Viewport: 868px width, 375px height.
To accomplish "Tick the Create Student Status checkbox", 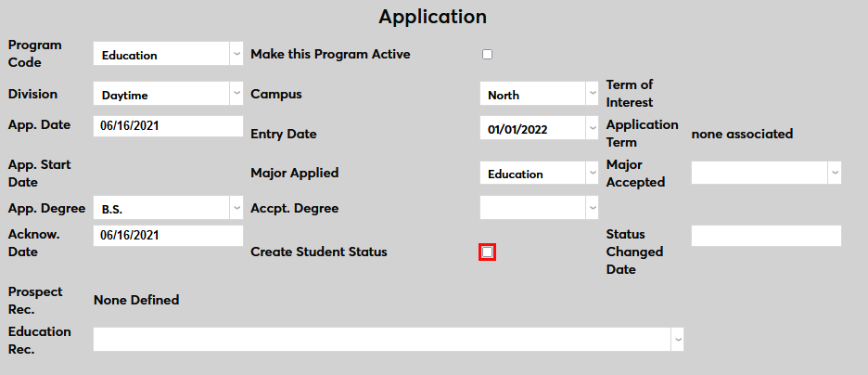I will tap(487, 252).
